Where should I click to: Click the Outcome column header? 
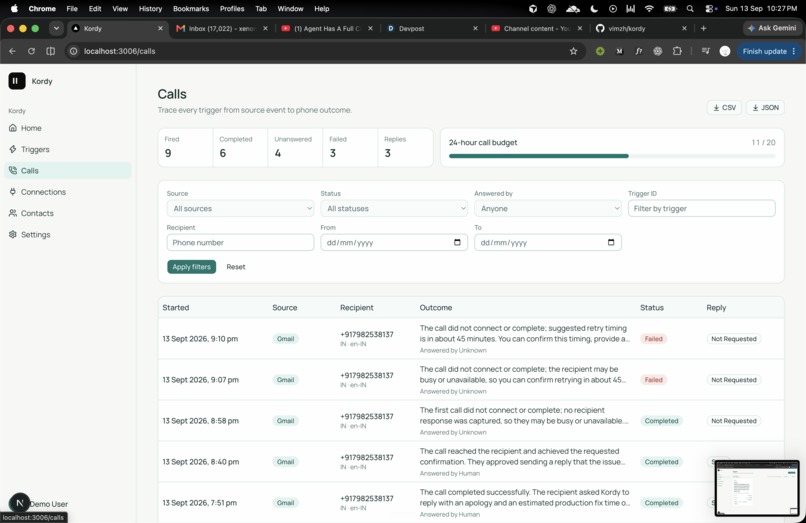[436, 308]
